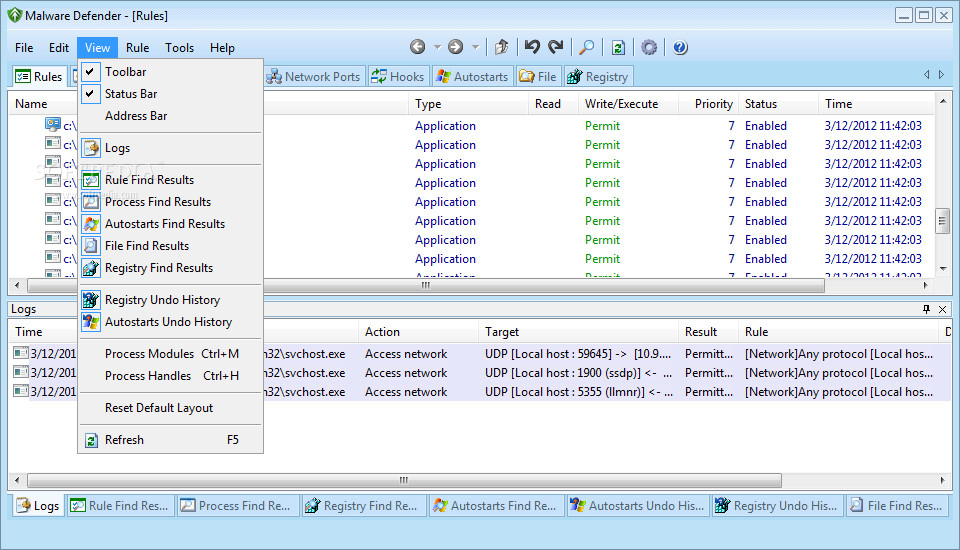Screen dimensions: 960x550
Task: Click the magnifying glass Find icon
Action: (587, 47)
